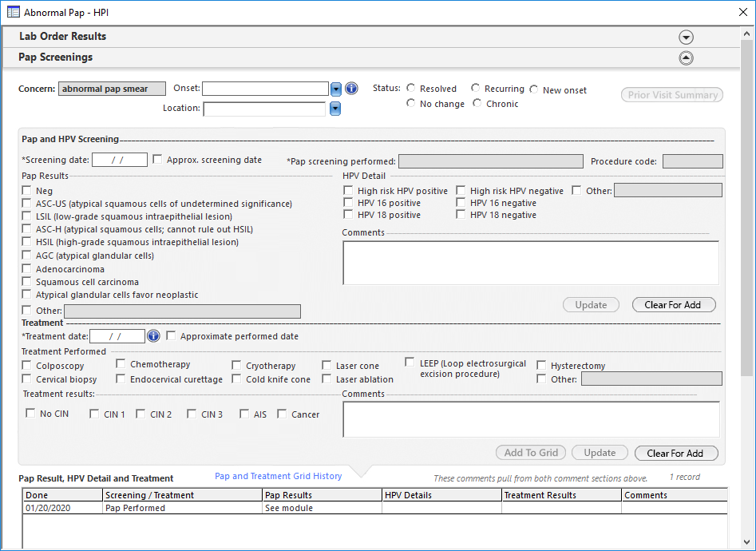Tick the CIN 3 checkbox

coord(192,414)
